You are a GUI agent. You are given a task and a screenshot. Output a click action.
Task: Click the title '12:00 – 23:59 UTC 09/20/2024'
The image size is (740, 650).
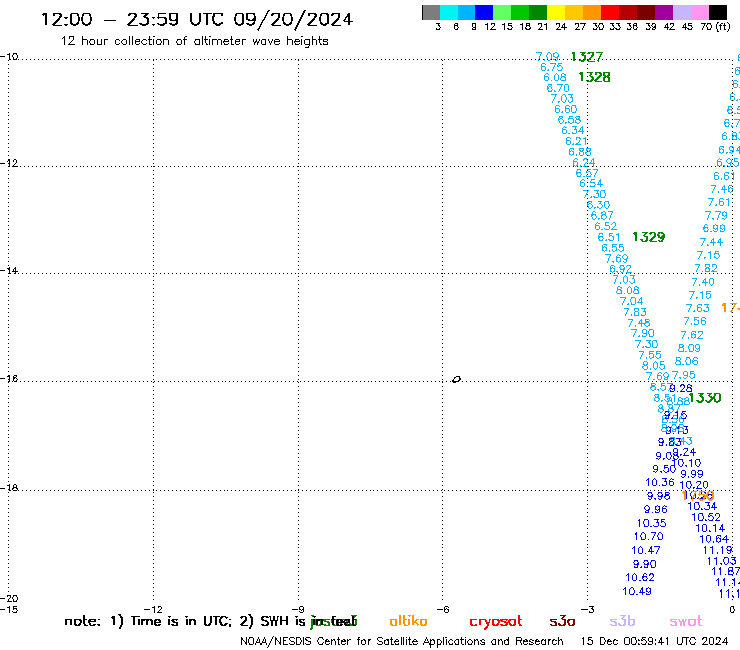point(197,19)
